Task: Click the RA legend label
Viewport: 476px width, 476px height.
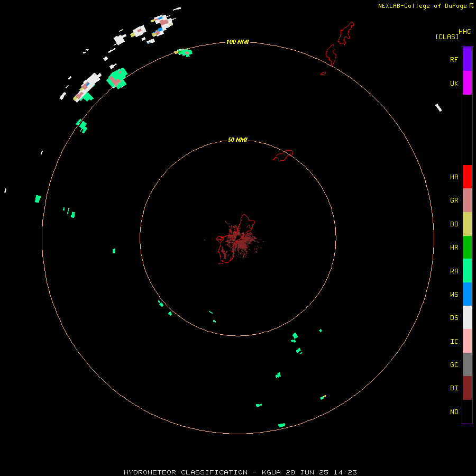Action: click(x=454, y=271)
